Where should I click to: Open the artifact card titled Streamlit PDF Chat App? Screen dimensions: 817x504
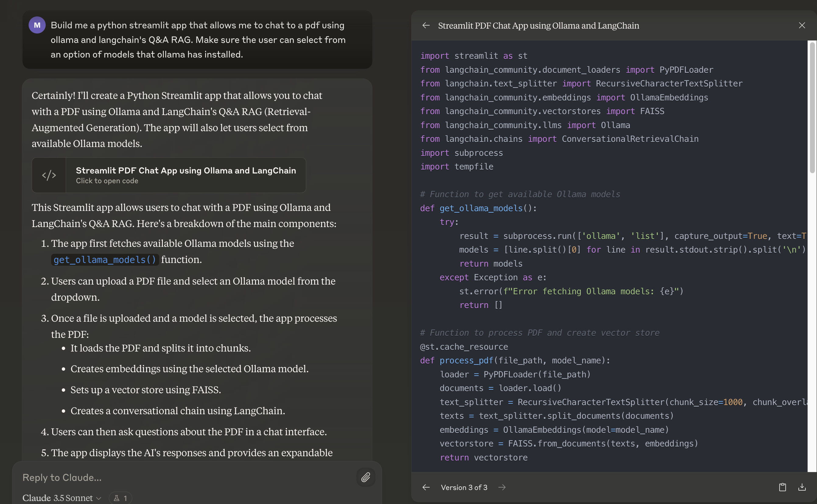pos(186,171)
